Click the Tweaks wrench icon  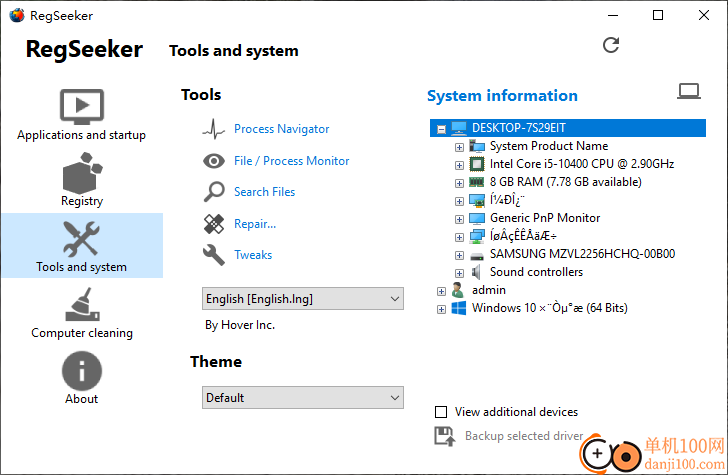(x=214, y=255)
